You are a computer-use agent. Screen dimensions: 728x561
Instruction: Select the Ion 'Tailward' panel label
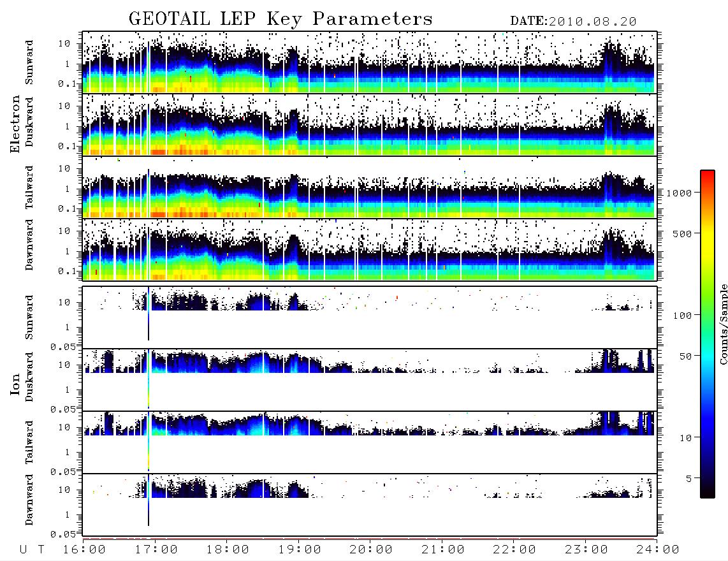pos(29,442)
